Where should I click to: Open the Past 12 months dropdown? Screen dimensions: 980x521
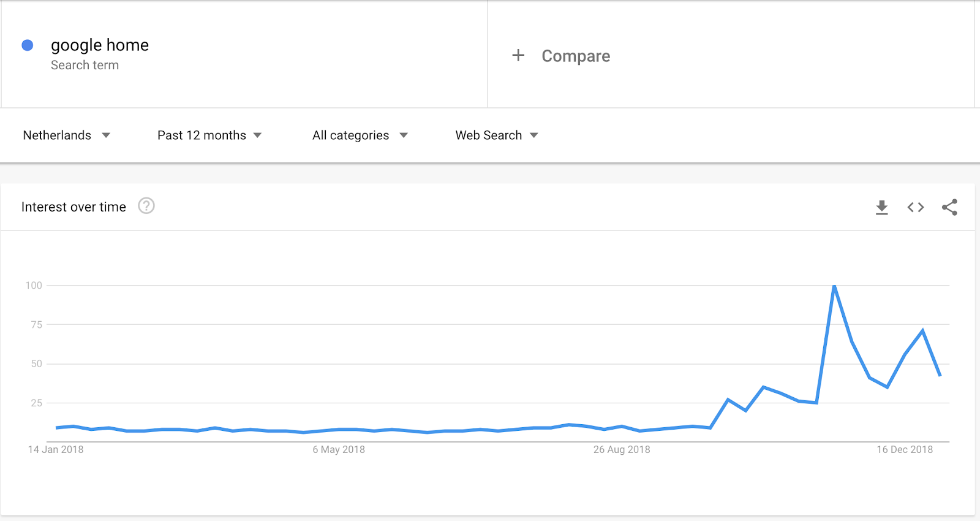point(209,135)
